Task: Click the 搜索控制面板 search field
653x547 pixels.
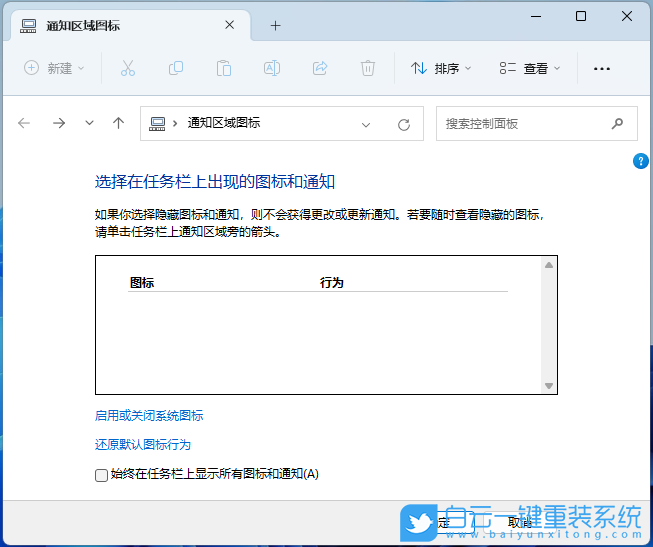Action: pos(536,123)
